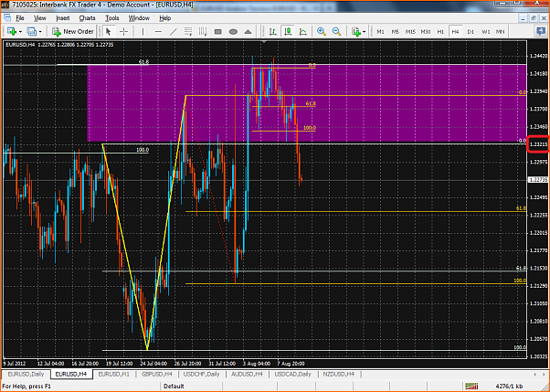The height and width of the screenshot is (392, 550).
Task: Choose the rectangle shape tool
Action: (x=217, y=32)
